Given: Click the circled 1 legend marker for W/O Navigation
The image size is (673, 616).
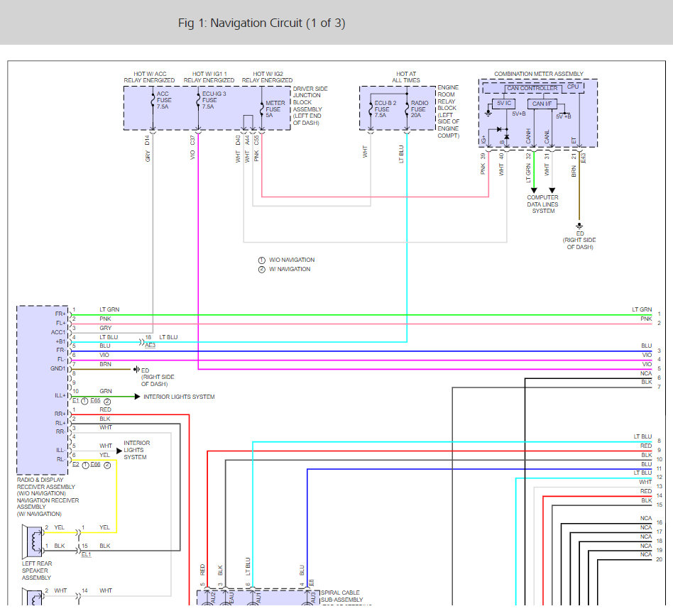Looking at the screenshot, I should tap(261, 260).
